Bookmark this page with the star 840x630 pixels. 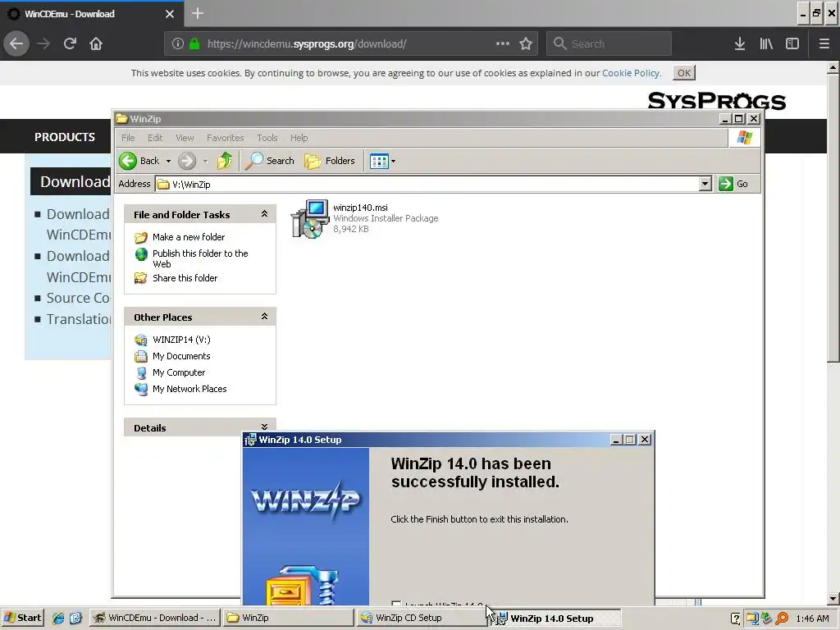[x=526, y=43]
